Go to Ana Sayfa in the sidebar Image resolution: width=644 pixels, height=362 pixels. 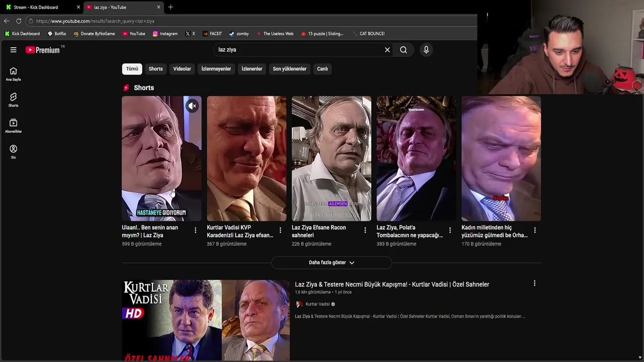pyautogui.click(x=14, y=74)
